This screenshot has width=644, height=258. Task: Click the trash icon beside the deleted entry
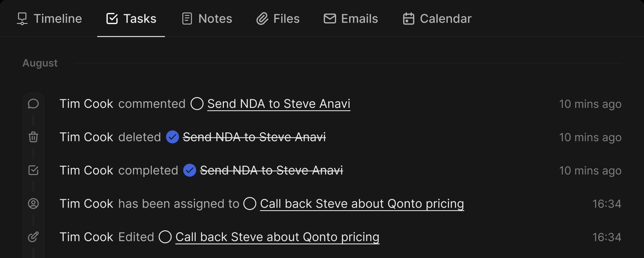(x=33, y=137)
